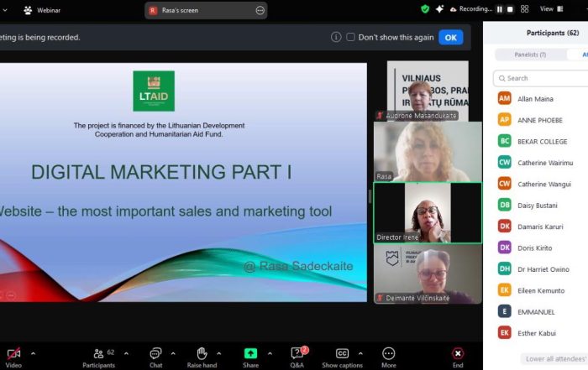
Task: Stop the recording
Action: tap(511, 9)
